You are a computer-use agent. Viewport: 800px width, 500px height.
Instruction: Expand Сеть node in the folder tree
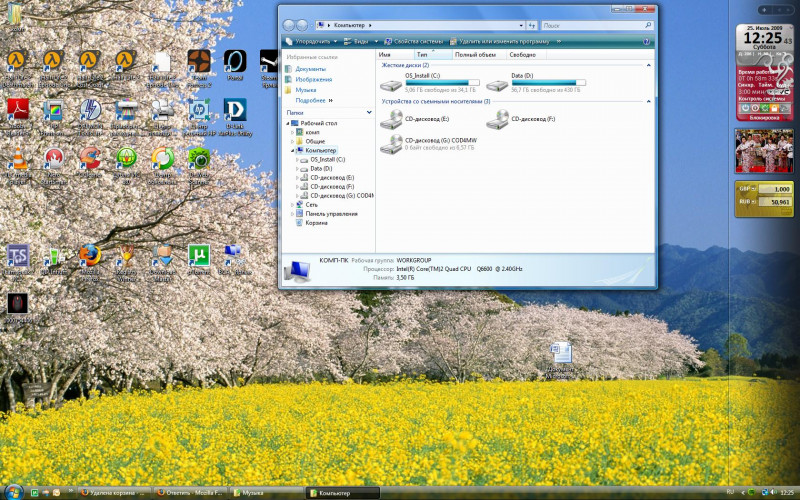tap(292, 205)
